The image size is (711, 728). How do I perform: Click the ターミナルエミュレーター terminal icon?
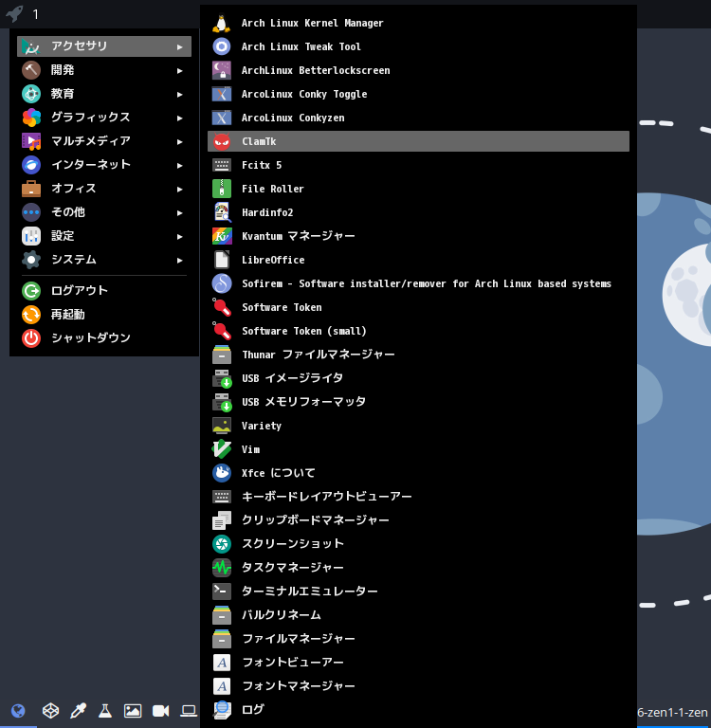click(x=222, y=591)
